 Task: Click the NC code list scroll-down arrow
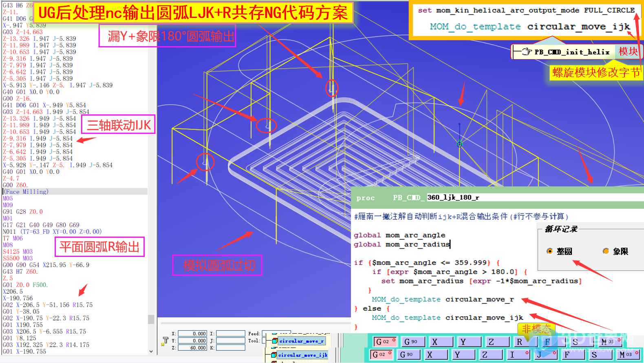tap(151, 351)
